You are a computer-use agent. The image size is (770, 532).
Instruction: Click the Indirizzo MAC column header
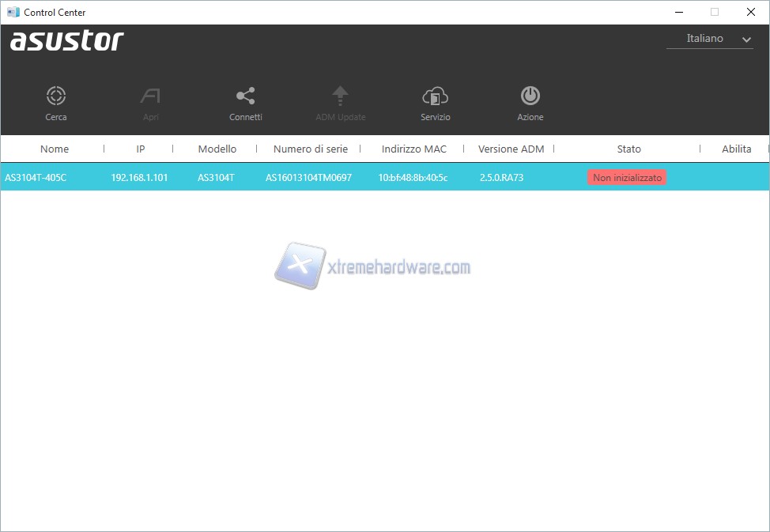[x=413, y=149]
